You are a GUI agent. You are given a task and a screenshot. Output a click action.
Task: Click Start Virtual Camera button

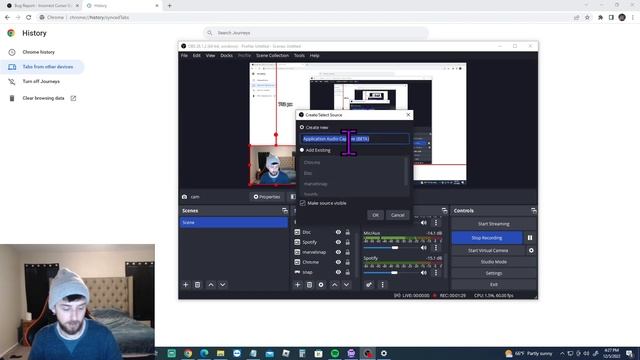[x=488, y=250]
